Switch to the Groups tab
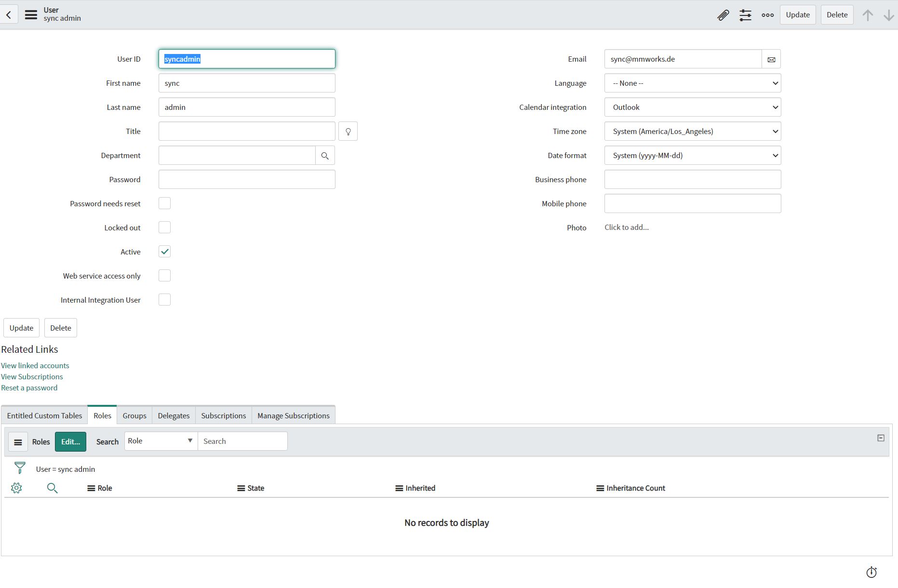Screen dimensions: 898x588 [134, 415]
